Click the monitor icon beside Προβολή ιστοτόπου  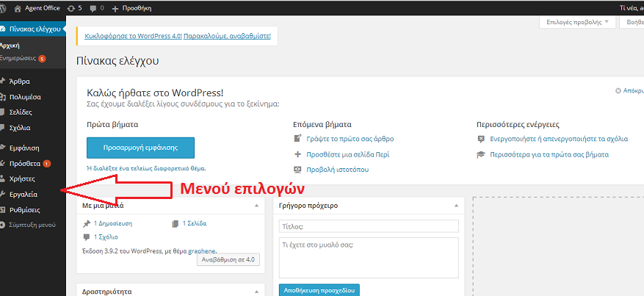[x=298, y=170]
